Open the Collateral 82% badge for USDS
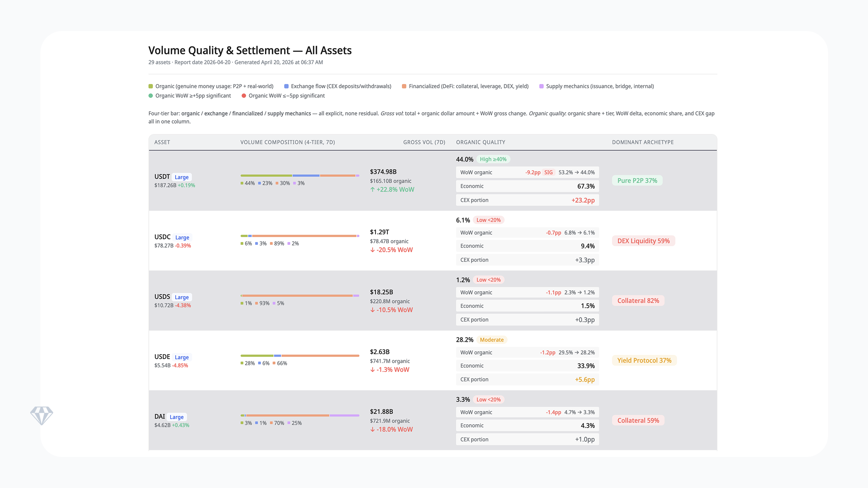Image resolution: width=868 pixels, height=488 pixels. point(638,301)
